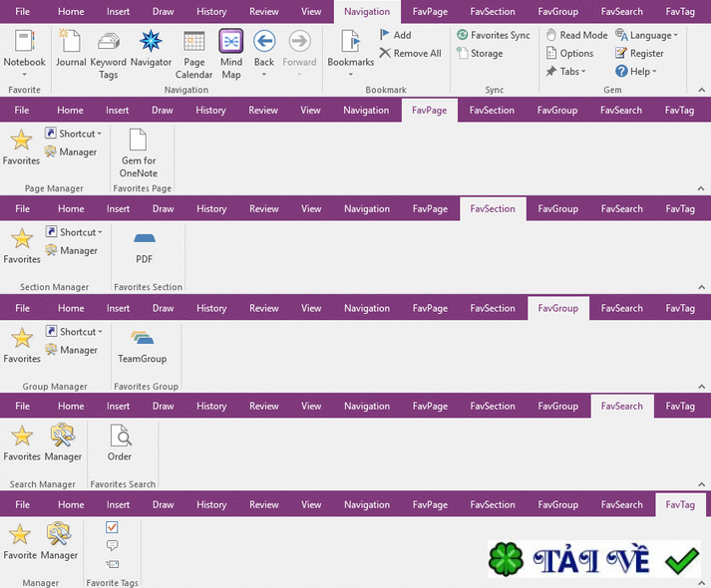Run the Order favorite search
The width and height of the screenshot is (711, 588).
tap(120, 442)
